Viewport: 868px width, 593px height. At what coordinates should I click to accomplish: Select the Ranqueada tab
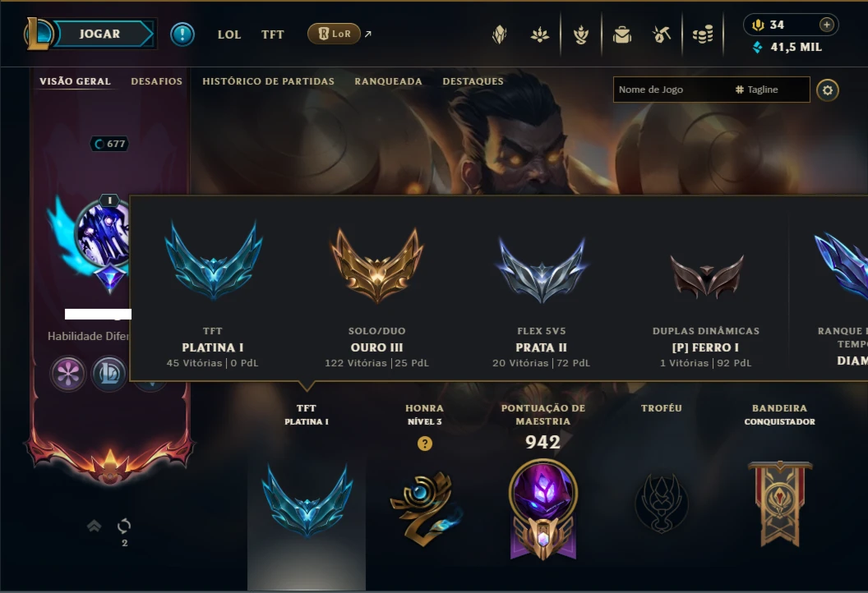(x=388, y=81)
